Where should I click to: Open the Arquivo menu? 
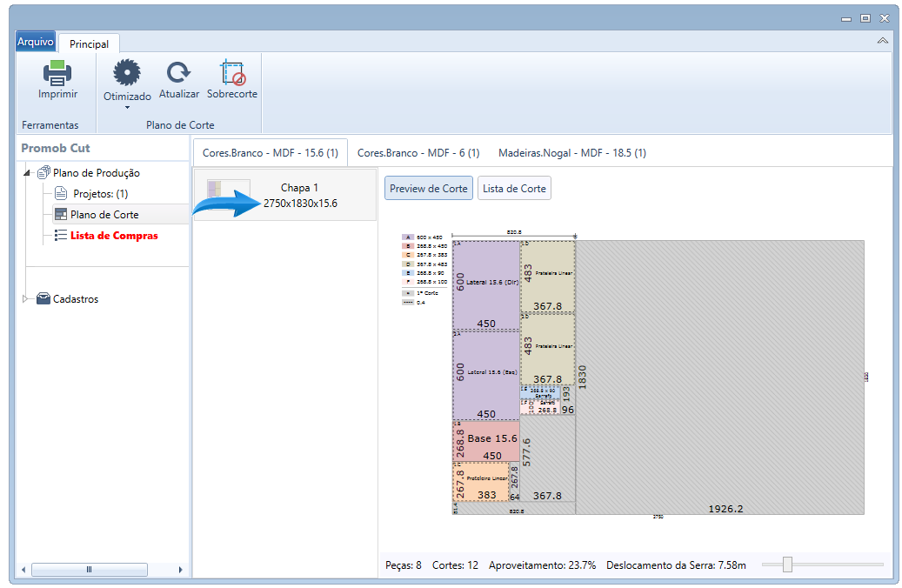point(35,42)
